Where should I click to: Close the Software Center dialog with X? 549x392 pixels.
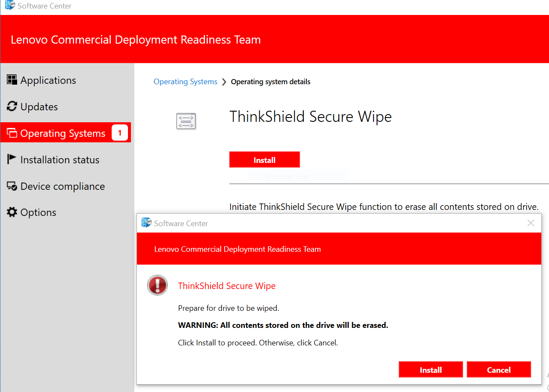[x=531, y=223]
